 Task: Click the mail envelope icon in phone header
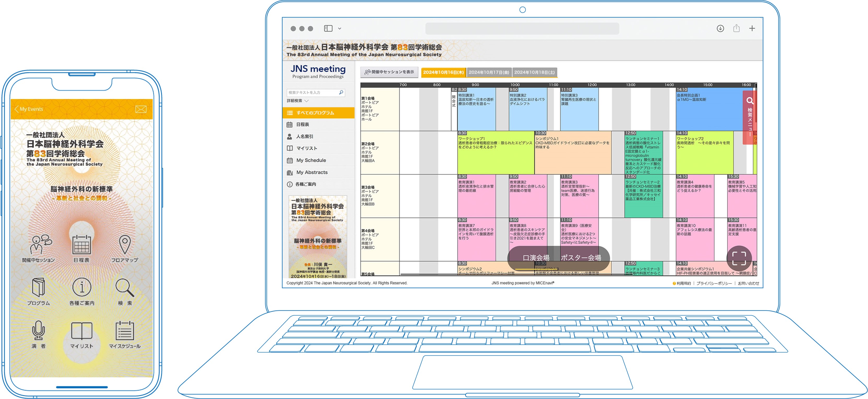point(140,109)
